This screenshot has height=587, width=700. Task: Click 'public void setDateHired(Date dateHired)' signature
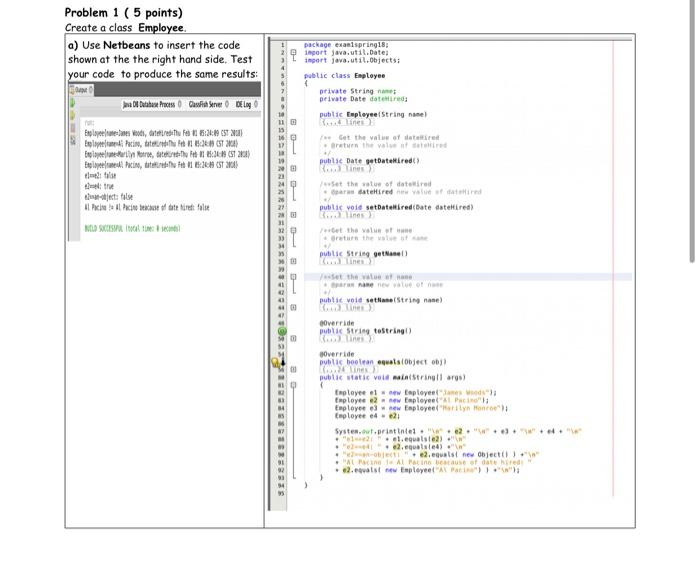click(396, 207)
